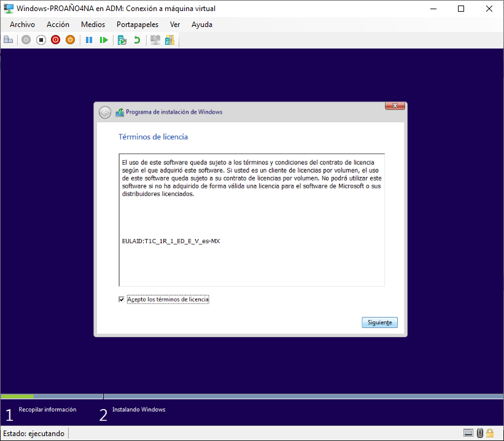Click the grayed Start VM power icon
Image resolution: width=504 pixels, height=441 pixels.
coord(26,40)
